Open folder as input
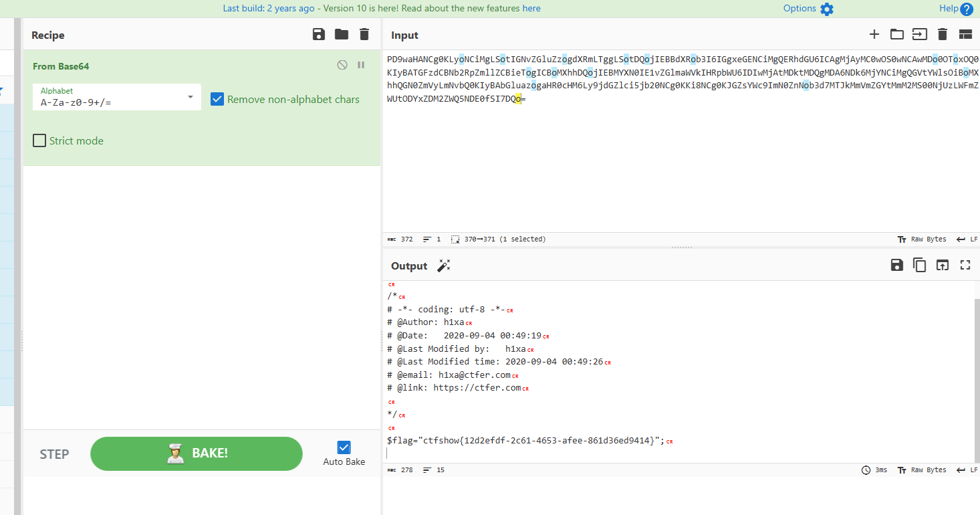The height and width of the screenshot is (515, 980). (896, 35)
